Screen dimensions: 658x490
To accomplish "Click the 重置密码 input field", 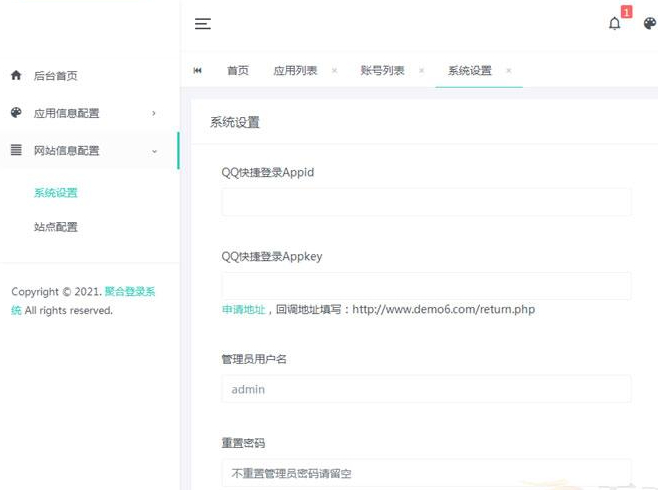I will tap(426, 473).
